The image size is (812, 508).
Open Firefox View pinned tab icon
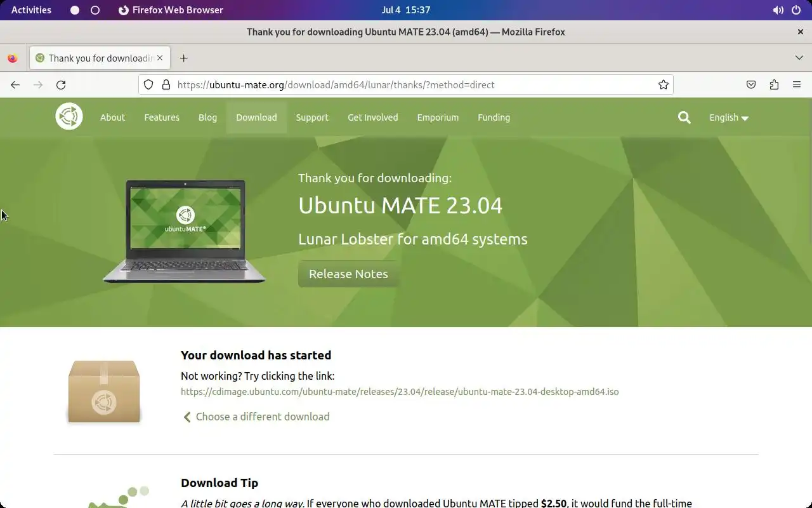[x=13, y=58]
